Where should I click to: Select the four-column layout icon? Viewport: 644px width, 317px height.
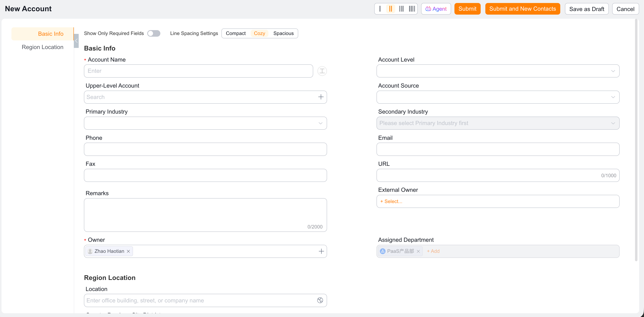(x=412, y=9)
